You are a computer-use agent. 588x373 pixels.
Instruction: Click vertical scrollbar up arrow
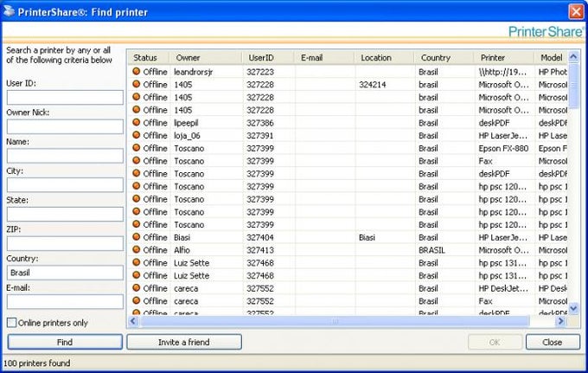(573, 56)
